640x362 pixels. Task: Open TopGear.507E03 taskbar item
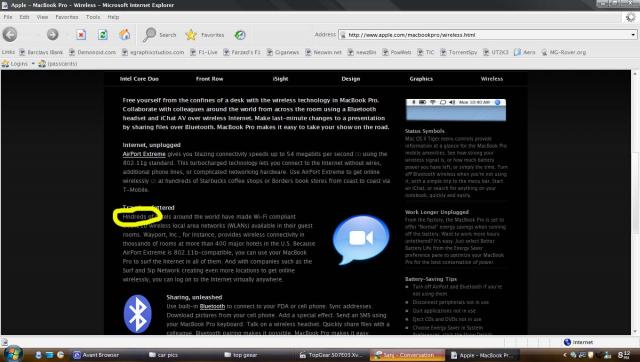[331, 355]
